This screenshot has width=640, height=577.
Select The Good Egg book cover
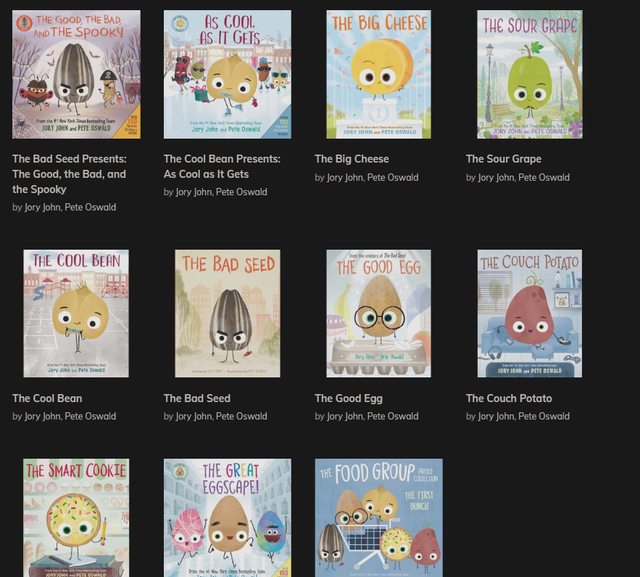378,313
